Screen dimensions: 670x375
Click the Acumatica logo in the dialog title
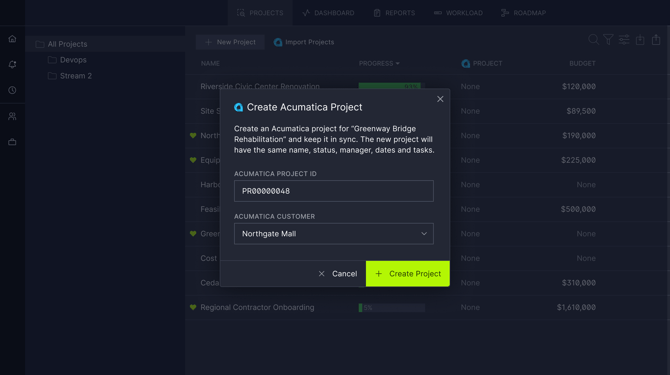coord(238,107)
